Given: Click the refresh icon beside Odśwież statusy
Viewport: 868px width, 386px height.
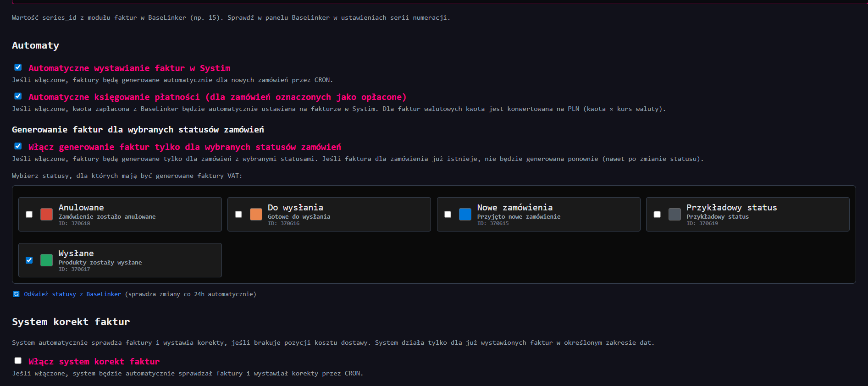Looking at the screenshot, I should 17,294.
